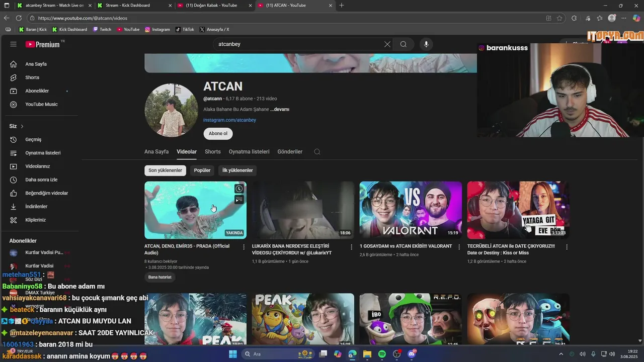
Task: Open Beğendiğim videolar list
Action: pos(46,193)
